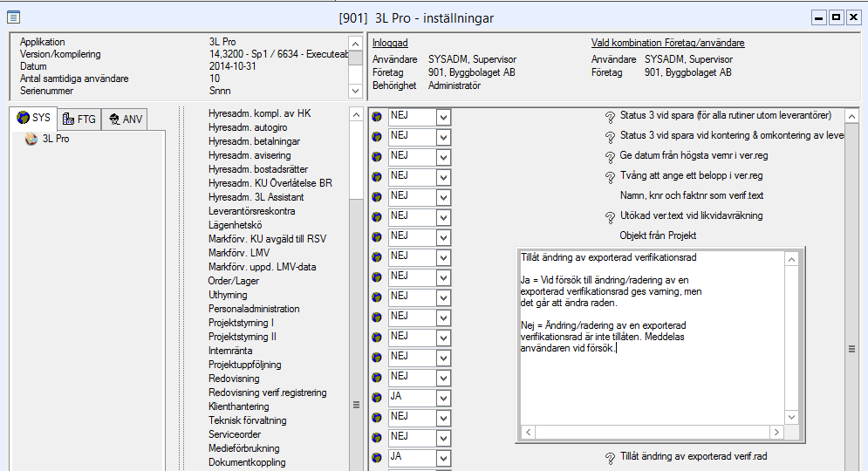Click down arrow in the help text box

(x=791, y=417)
